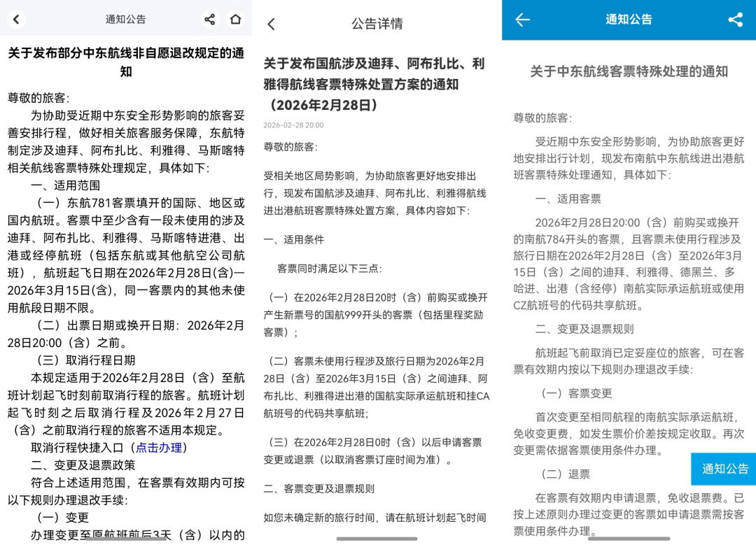Tap the circled back chevron beside 通知公告

pos(17,20)
